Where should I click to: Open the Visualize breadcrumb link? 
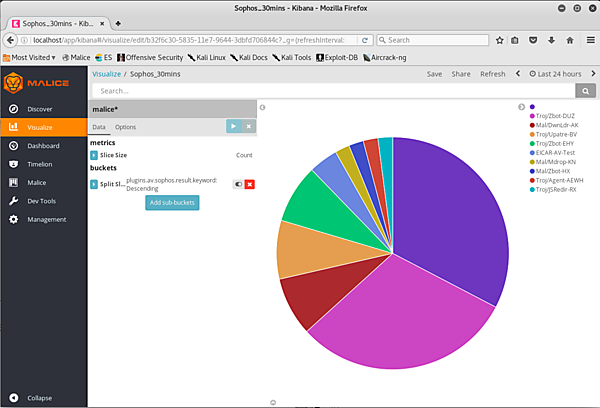coord(106,74)
